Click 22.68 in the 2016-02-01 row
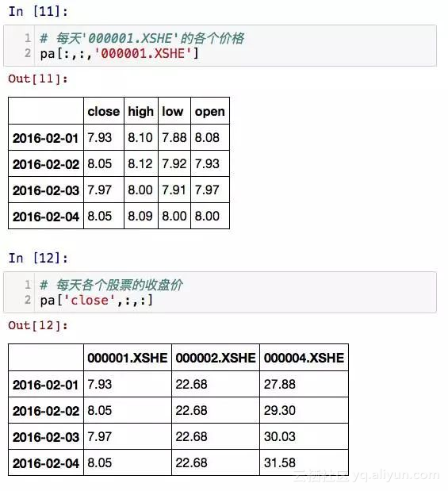The width and height of the screenshot is (448, 491). (x=216, y=385)
